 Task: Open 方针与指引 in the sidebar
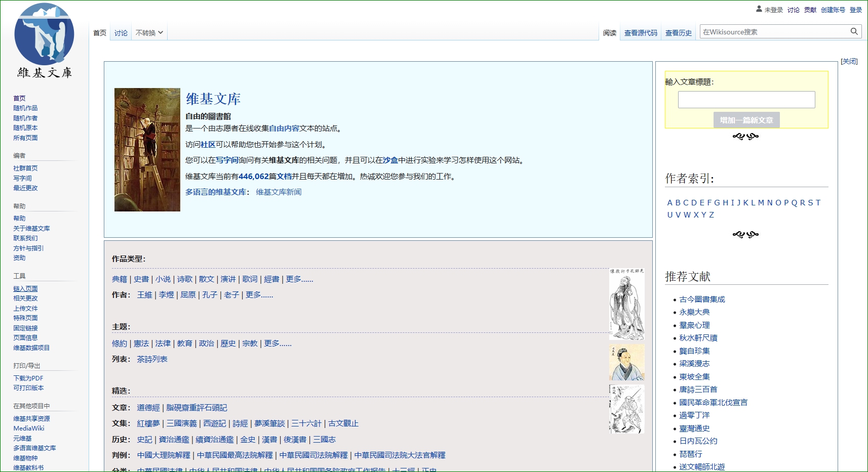(x=28, y=248)
